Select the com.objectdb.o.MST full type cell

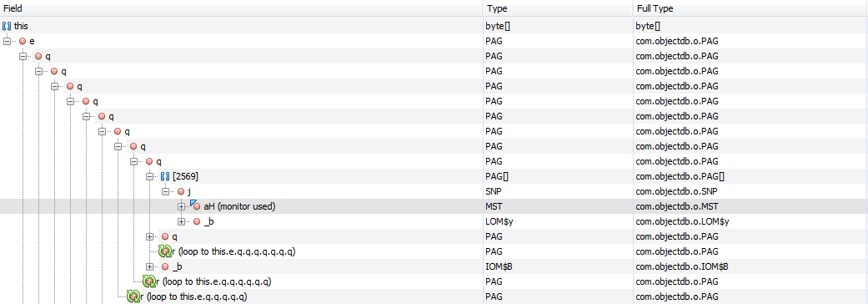750,206
